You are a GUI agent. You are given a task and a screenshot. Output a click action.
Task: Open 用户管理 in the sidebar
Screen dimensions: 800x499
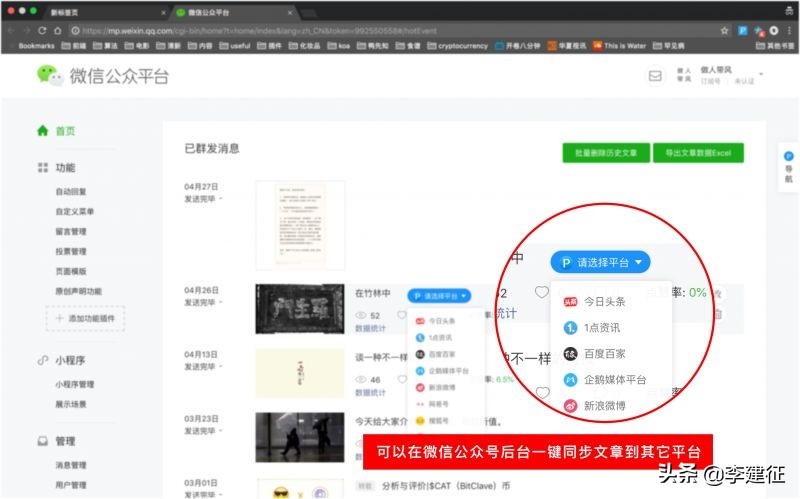click(x=71, y=485)
